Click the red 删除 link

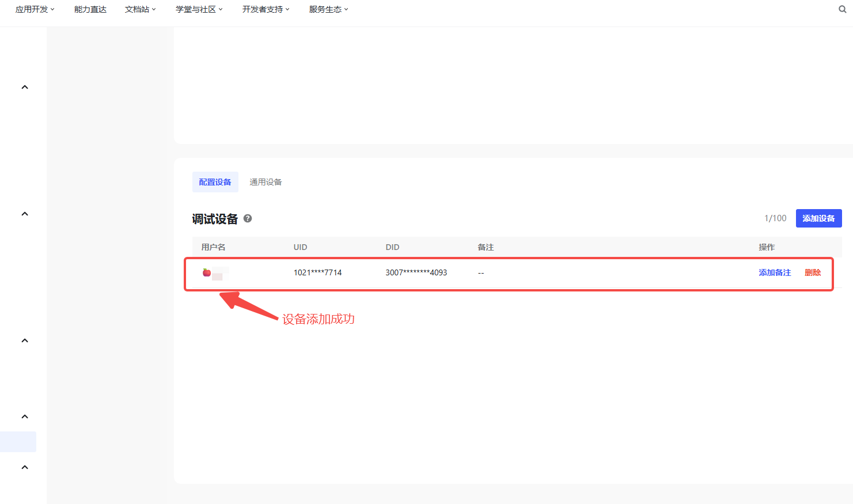click(813, 272)
